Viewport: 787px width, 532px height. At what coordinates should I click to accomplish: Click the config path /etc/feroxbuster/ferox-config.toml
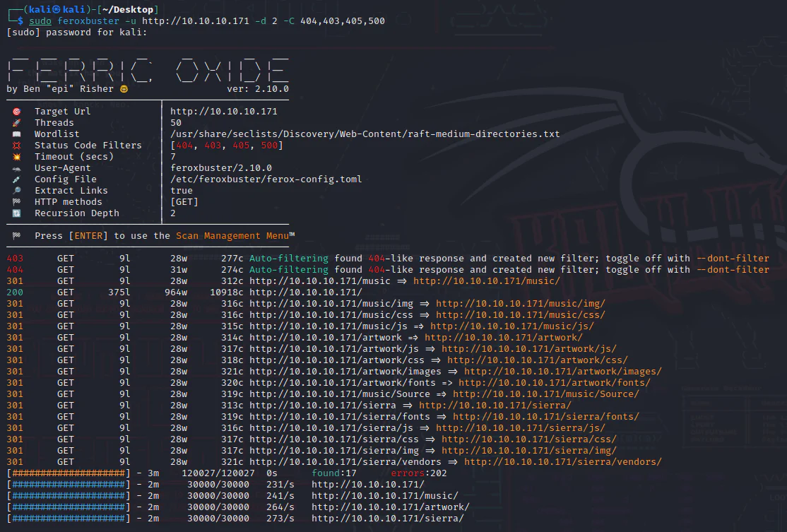266,179
